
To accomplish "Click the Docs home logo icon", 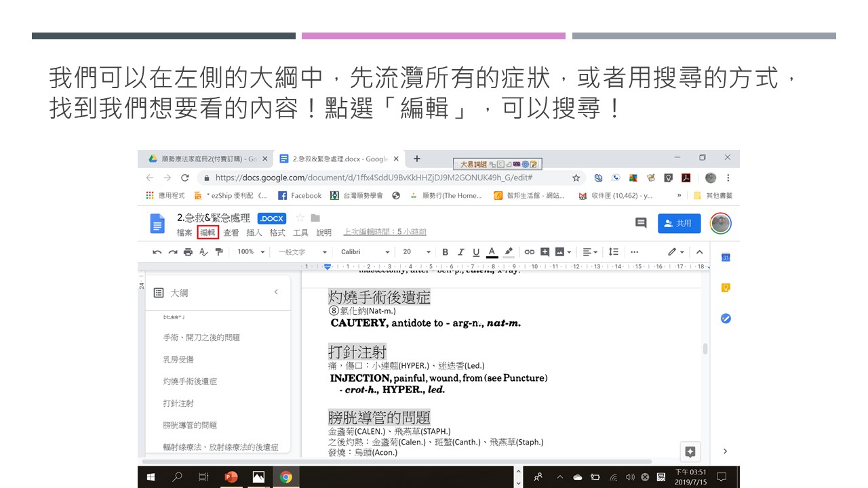I will [157, 224].
